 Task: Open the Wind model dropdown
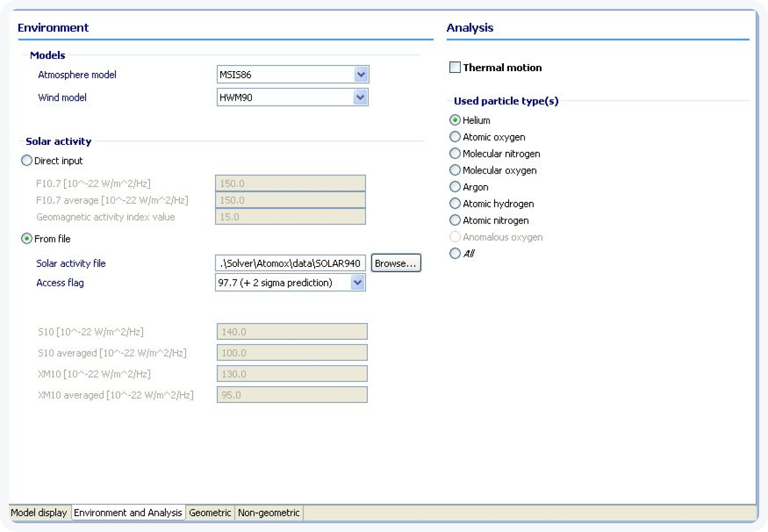point(360,97)
